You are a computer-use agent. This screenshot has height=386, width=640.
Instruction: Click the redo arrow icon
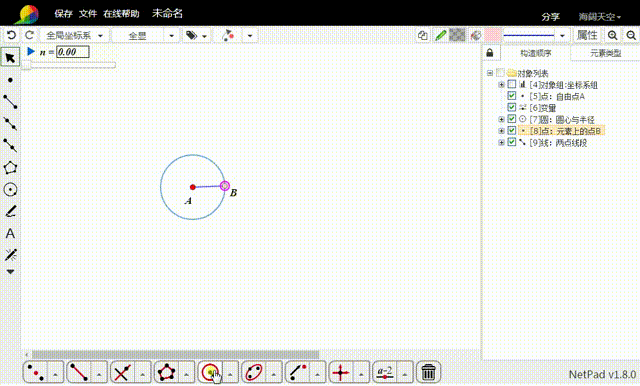[29, 35]
